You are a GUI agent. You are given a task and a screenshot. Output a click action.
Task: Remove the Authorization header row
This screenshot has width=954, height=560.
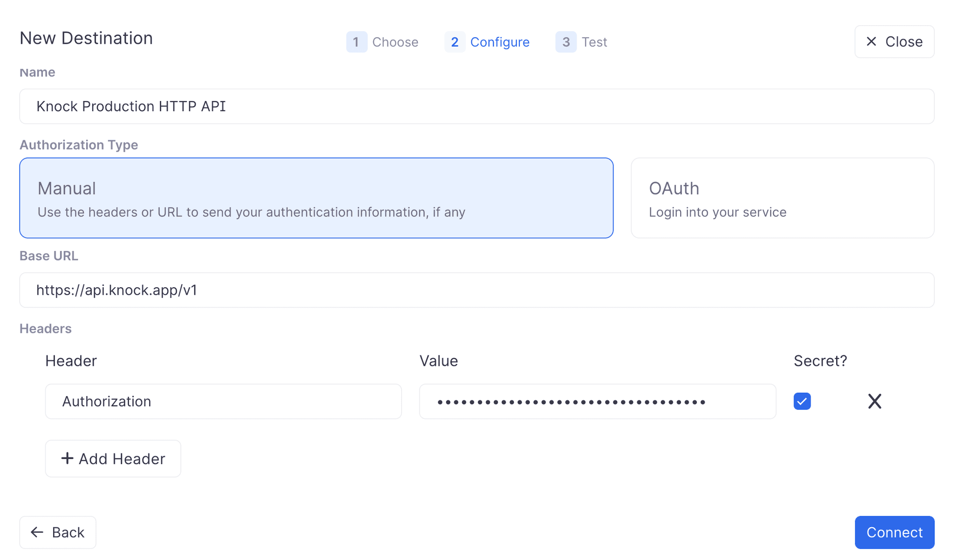coord(874,401)
